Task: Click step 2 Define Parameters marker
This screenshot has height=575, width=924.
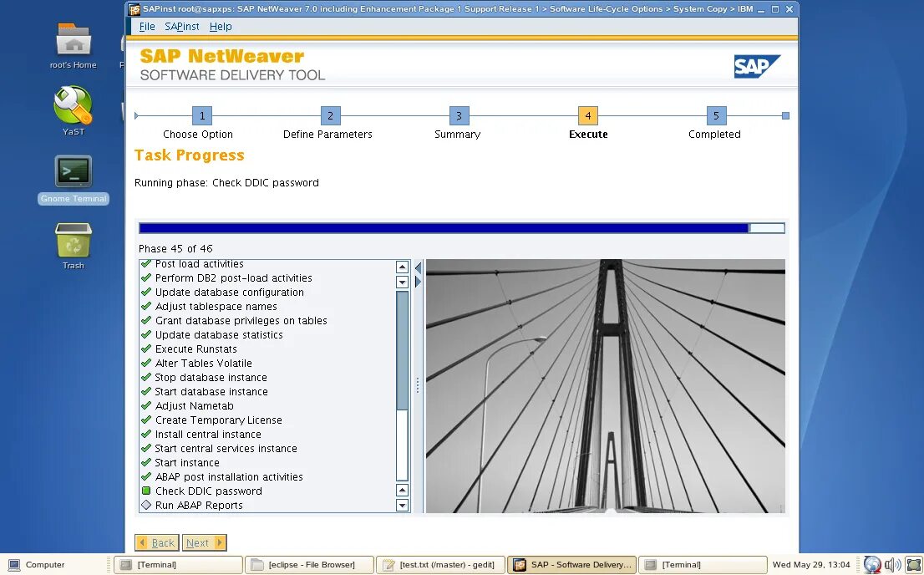Action: click(x=331, y=115)
